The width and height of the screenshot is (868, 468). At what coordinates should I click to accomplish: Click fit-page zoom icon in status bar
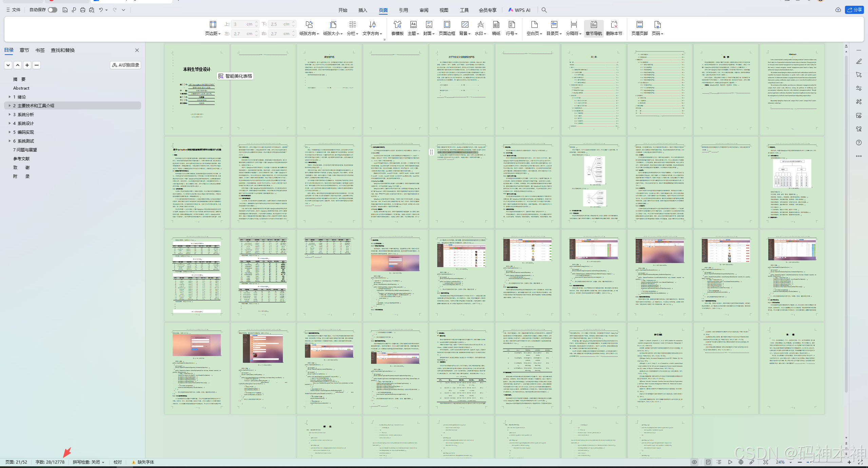pos(766,462)
